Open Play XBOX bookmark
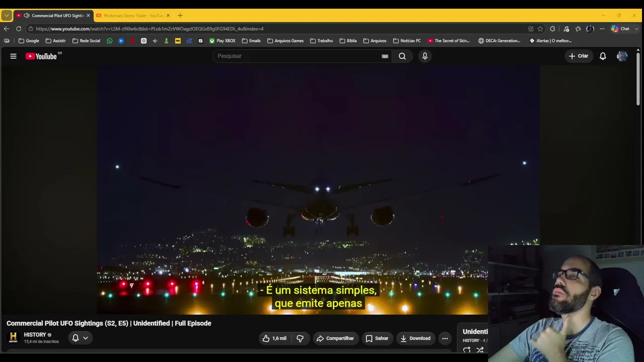The height and width of the screenshot is (362, 644). coord(222,41)
